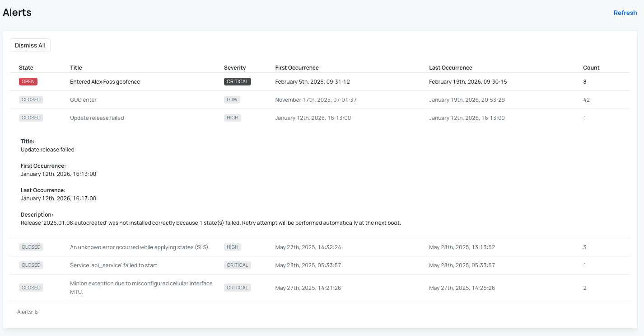The height and width of the screenshot is (336, 644).
Task: Expand the Minion exception cellular MTU alert
Action: 141,288
